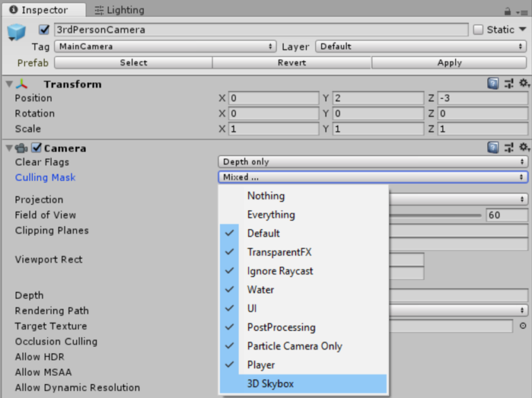
Task: Open the Layer dropdown showing Default
Action: (x=421, y=46)
